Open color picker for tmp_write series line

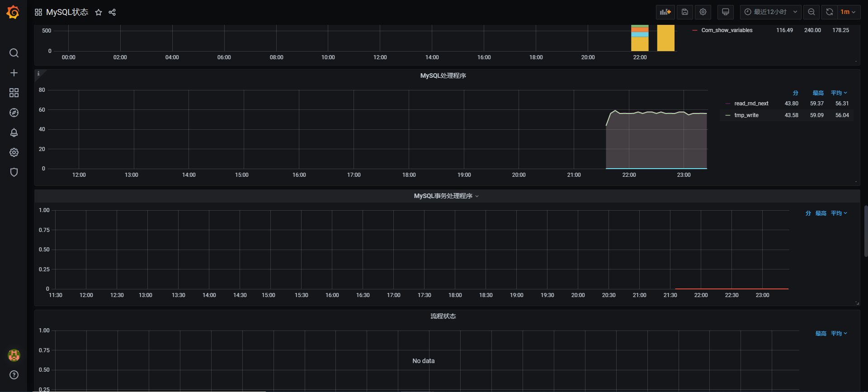pos(728,115)
